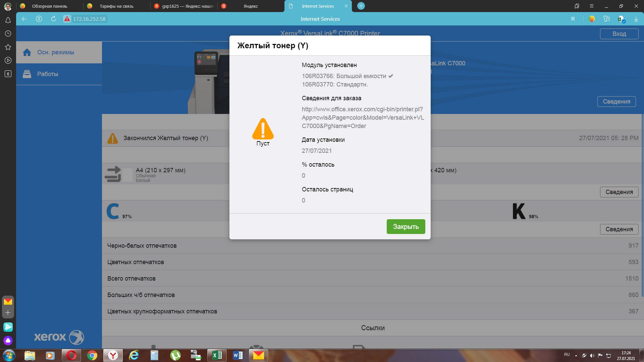The image size is (644, 362).
Task: Click the Всего отпечатков counter row
Action: (373, 279)
